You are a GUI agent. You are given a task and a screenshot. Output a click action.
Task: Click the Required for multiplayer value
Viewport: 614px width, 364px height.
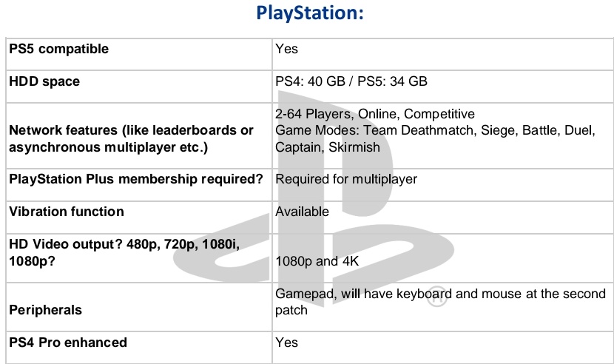(x=346, y=179)
